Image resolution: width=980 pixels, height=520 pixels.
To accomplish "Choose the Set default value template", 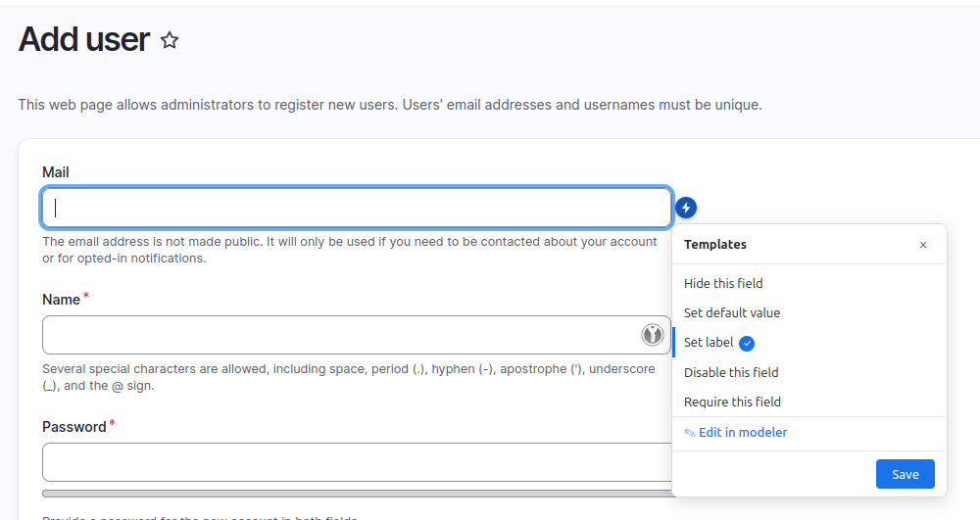I will 731,313.
